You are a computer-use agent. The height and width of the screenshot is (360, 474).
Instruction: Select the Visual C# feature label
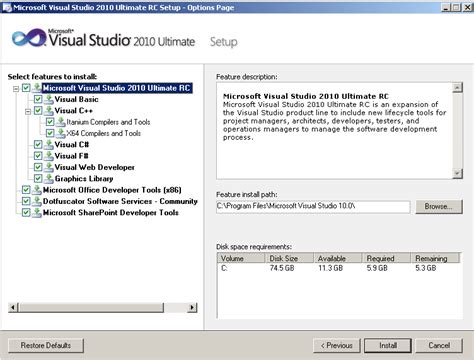point(72,144)
